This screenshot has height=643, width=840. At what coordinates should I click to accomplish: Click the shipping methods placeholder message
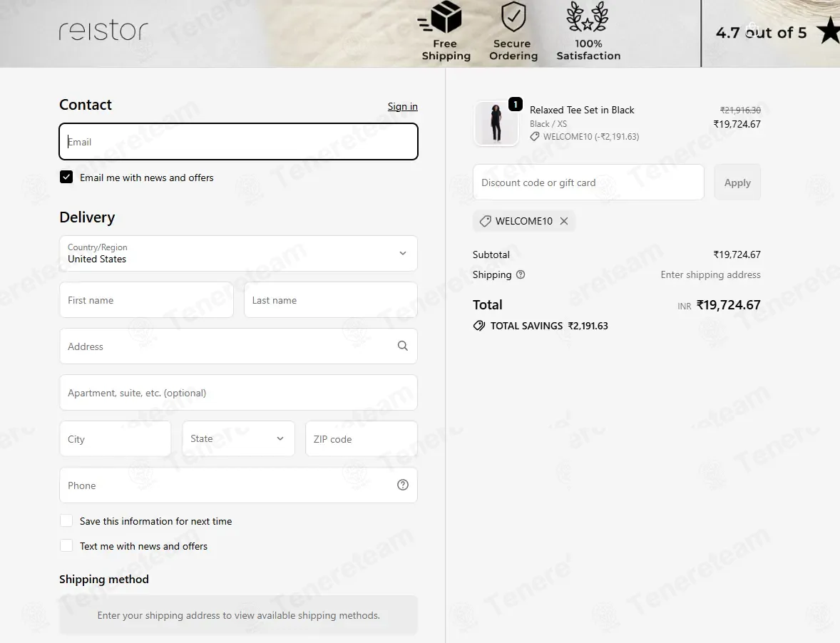point(238,615)
